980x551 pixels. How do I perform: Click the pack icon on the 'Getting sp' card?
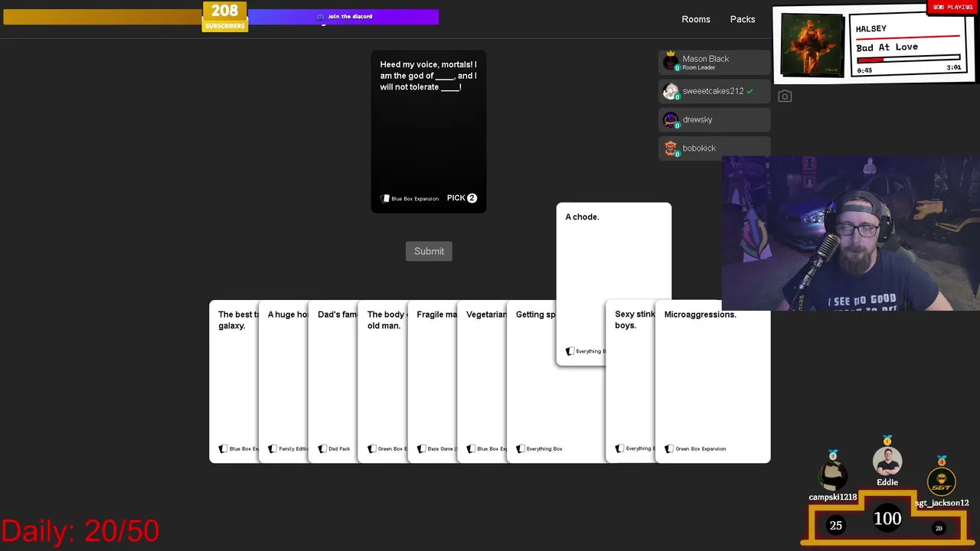521,448
